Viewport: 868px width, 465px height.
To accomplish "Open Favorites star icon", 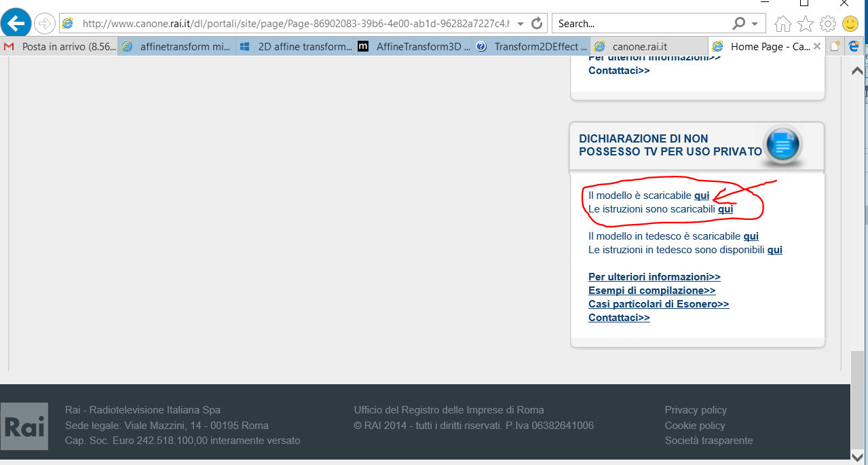I will coord(806,24).
